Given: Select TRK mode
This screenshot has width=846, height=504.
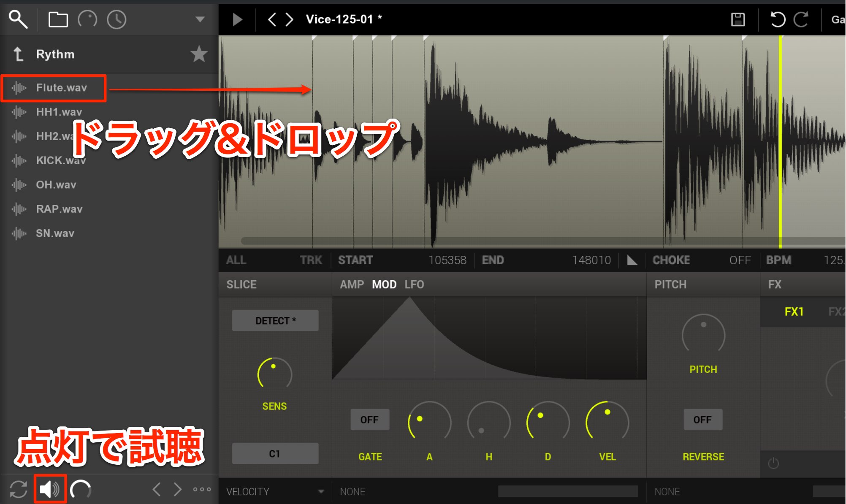Looking at the screenshot, I should tap(311, 260).
